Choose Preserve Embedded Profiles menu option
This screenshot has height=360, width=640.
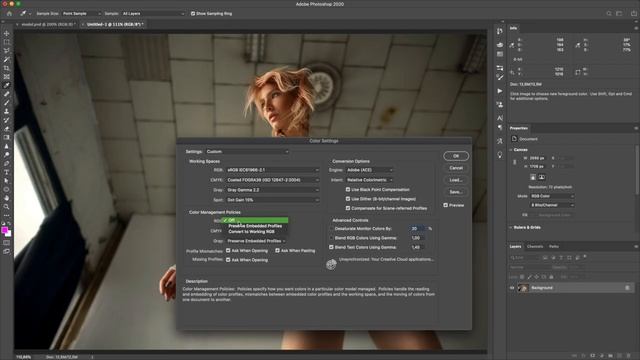pyautogui.click(x=255, y=226)
